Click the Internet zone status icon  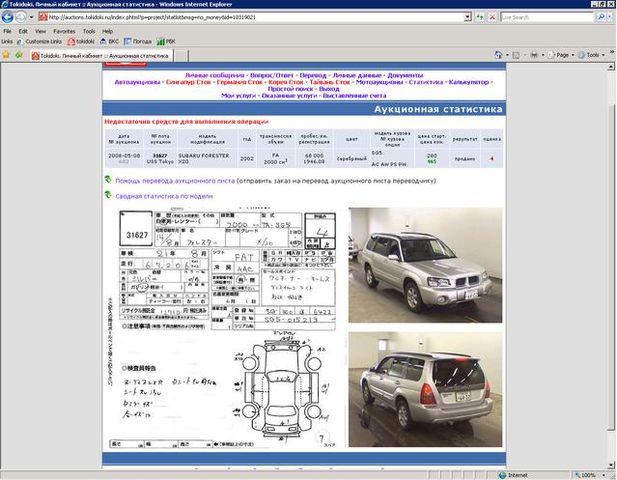(x=502, y=475)
